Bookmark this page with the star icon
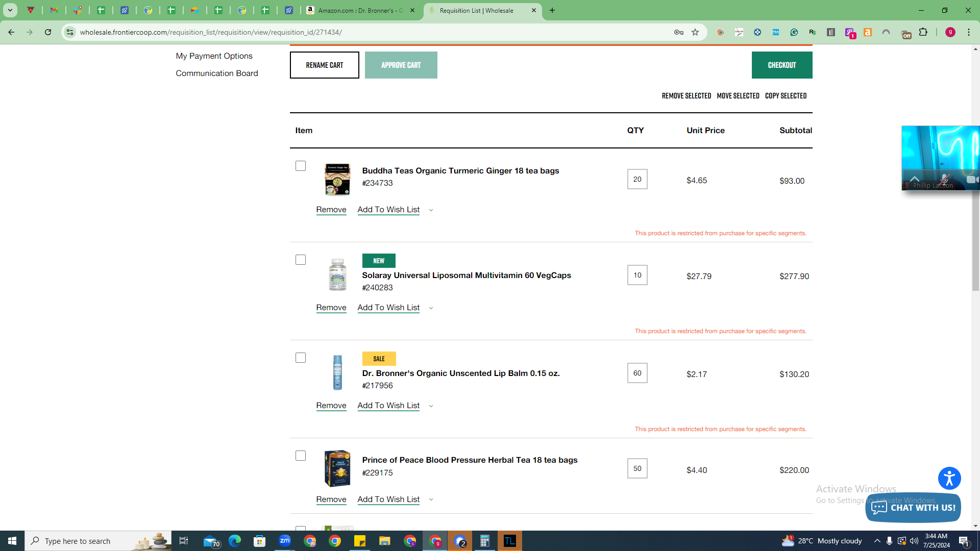Viewport: 980px width, 551px height. [x=695, y=32]
